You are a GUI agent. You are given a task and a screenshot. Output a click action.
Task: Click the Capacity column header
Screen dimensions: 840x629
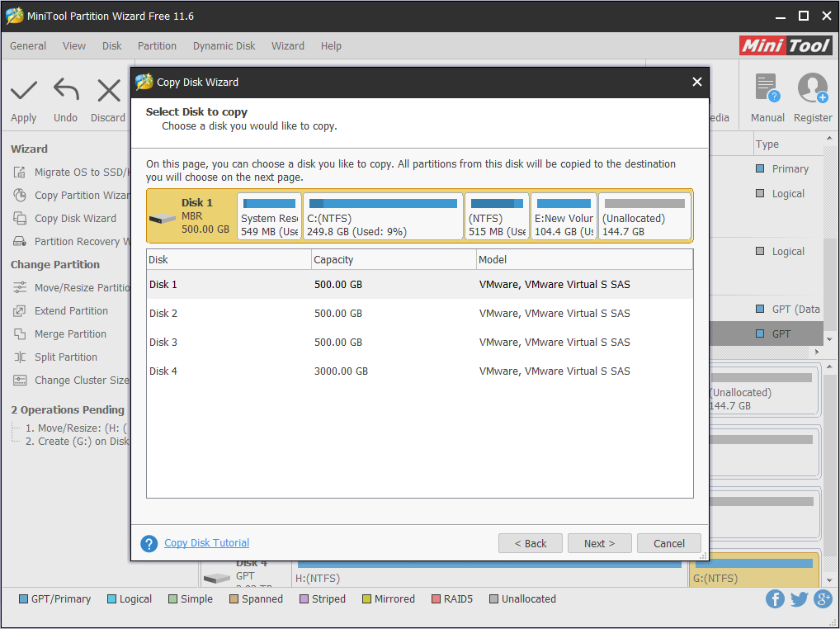point(394,259)
